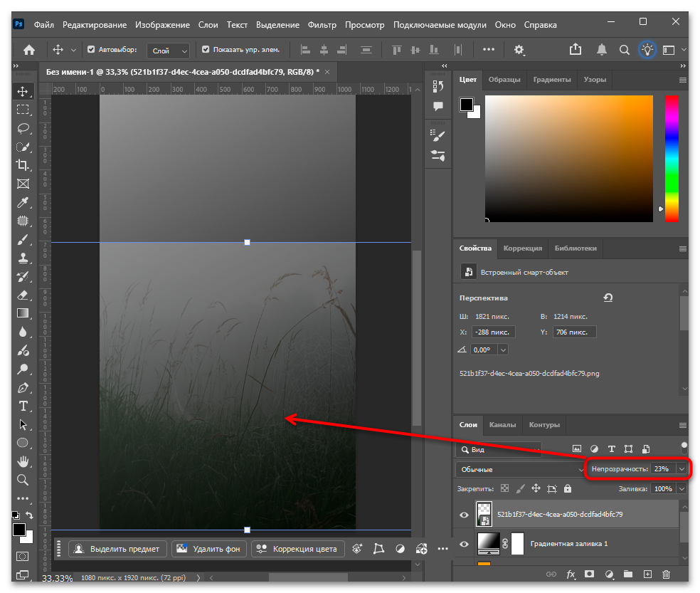
Task: Select the Clone Stamp tool
Action: click(x=23, y=258)
